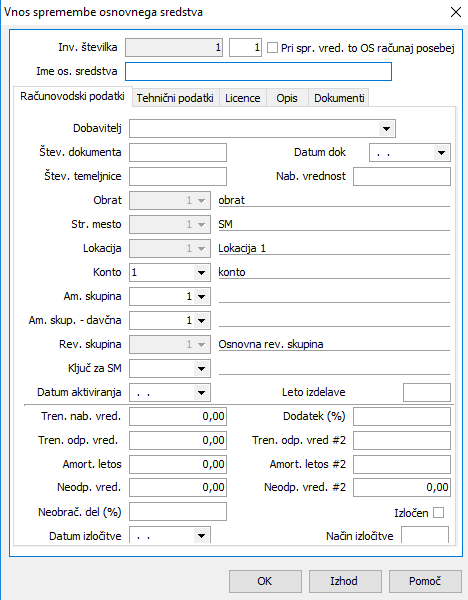Open the Ključ za SM dropdown

point(201,369)
